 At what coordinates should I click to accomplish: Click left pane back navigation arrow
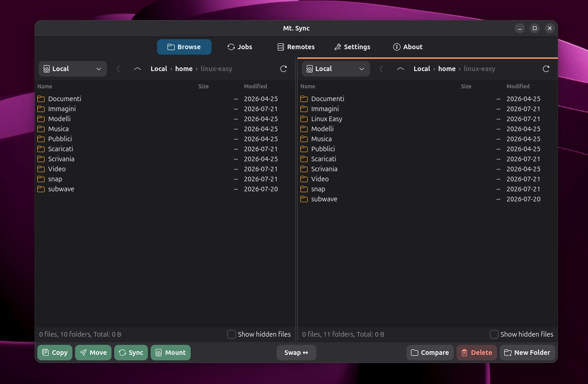click(118, 69)
